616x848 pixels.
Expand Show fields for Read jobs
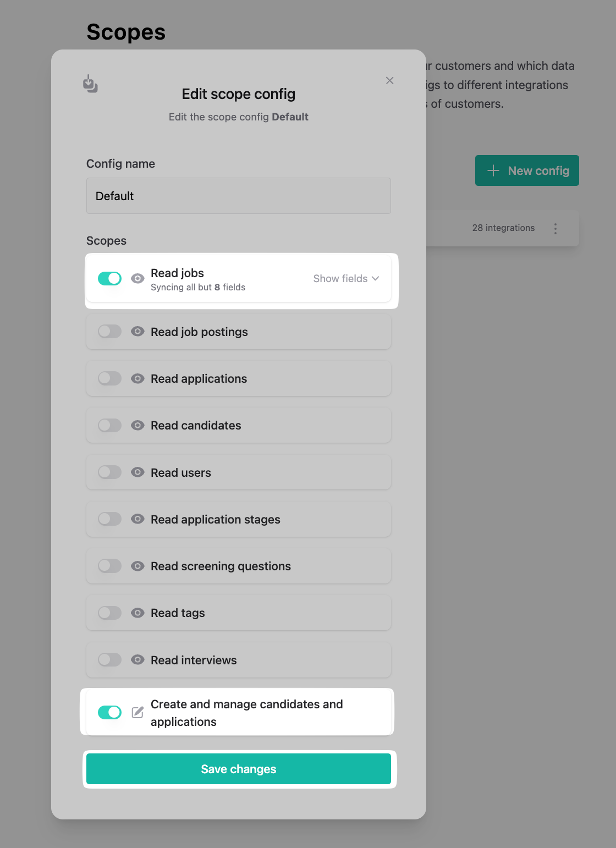click(x=346, y=279)
